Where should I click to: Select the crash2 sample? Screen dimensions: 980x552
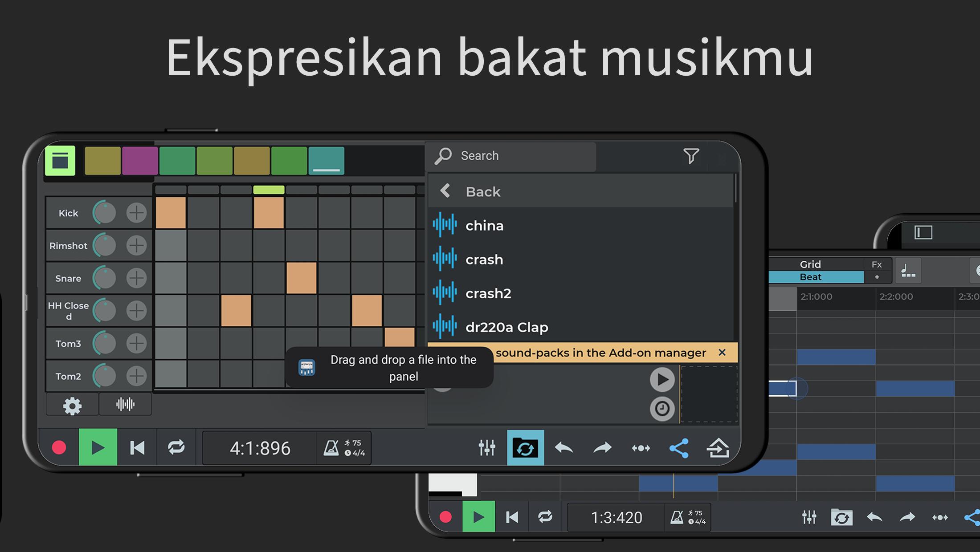pyautogui.click(x=580, y=293)
